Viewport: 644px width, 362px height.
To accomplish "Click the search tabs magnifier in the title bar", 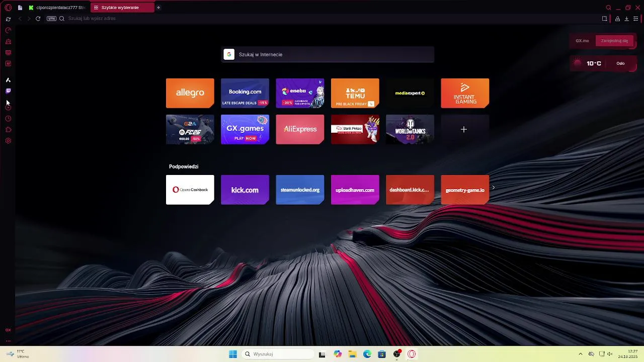I will tap(608, 8).
